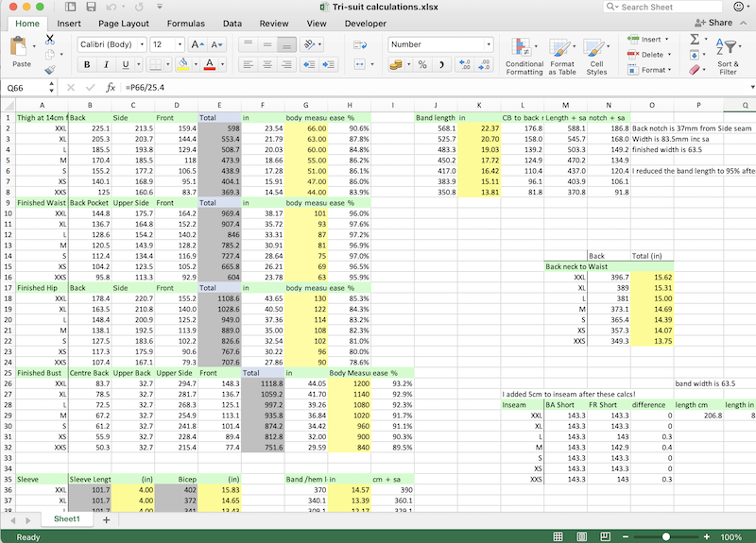Open the Review tab
Screen dimensions: 756x543
tap(274, 24)
